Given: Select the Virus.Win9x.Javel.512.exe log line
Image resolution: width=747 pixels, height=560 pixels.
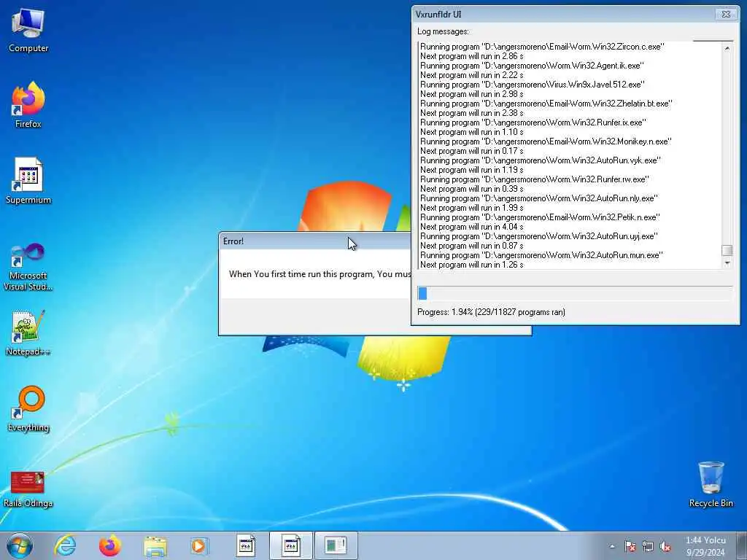Looking at the screenshot, I should [x=533, y=85].
